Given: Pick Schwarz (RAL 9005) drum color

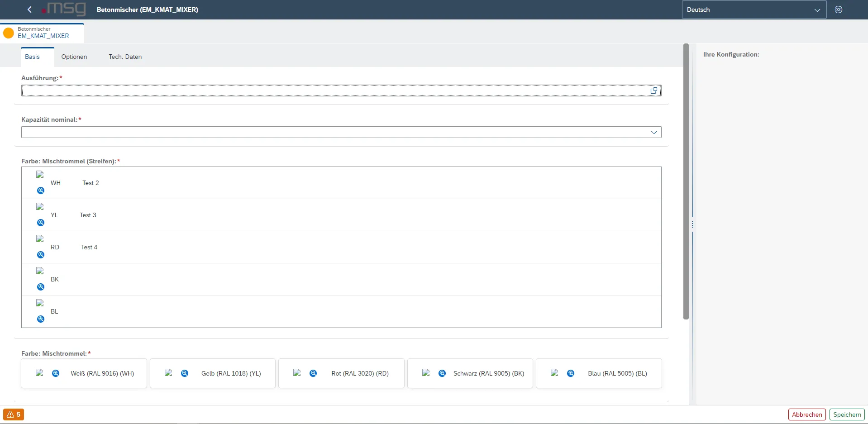Looking at the screenshot, I should click(x=488, y=373).
